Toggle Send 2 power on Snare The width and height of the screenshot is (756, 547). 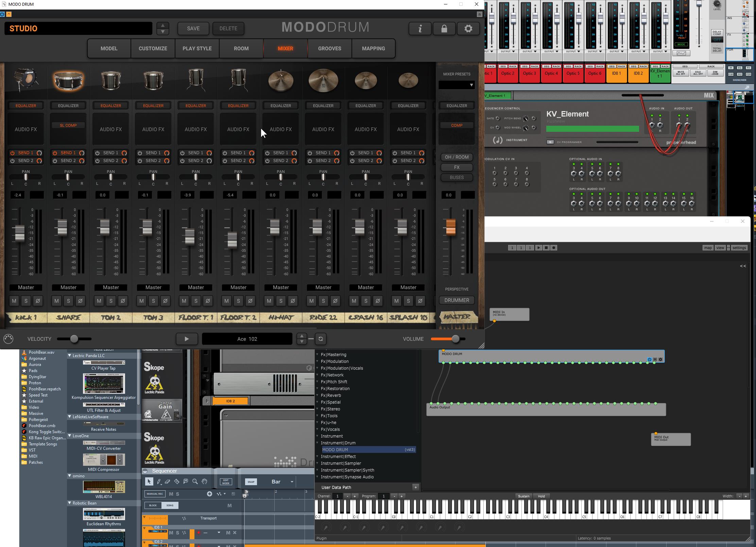tap(55, 161)
